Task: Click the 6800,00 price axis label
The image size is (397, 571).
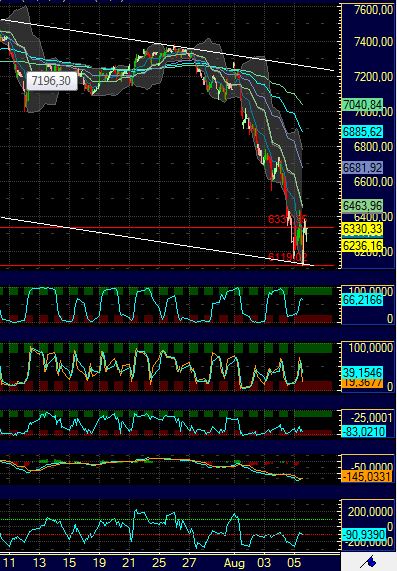Action: (373, 147)
